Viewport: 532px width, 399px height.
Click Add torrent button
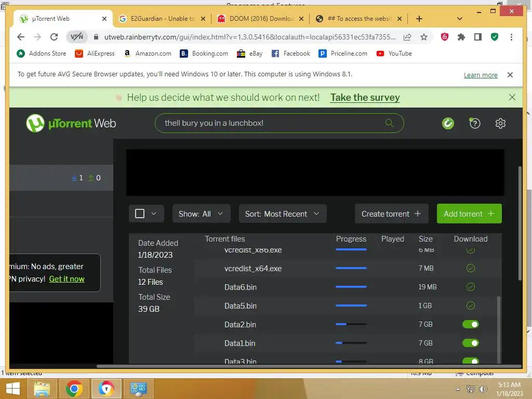click(x=469, y=214)
